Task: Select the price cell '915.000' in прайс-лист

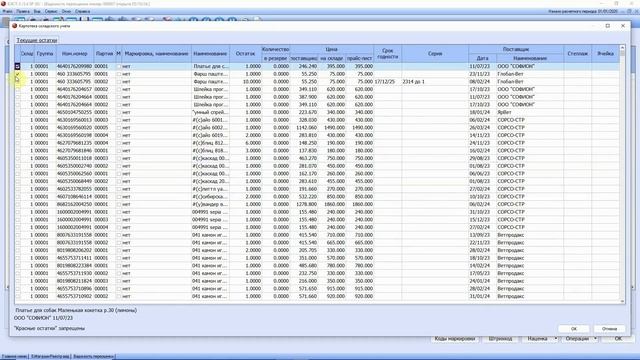Action: point(359,289)
